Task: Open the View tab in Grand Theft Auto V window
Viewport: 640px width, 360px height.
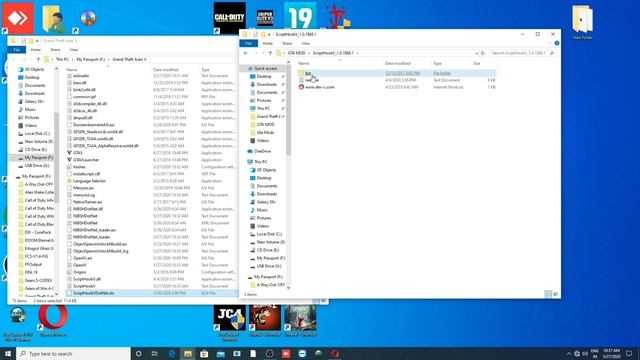Action: pos(74,50)
